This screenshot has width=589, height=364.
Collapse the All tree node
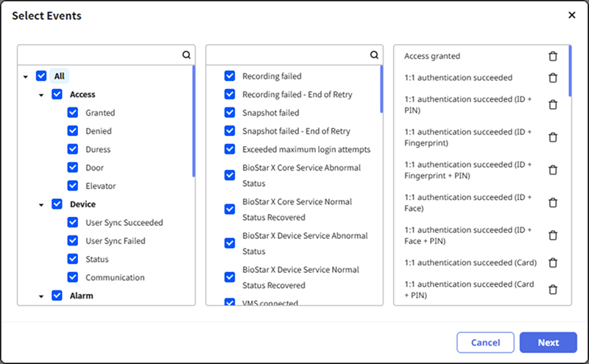coord(26,76)
